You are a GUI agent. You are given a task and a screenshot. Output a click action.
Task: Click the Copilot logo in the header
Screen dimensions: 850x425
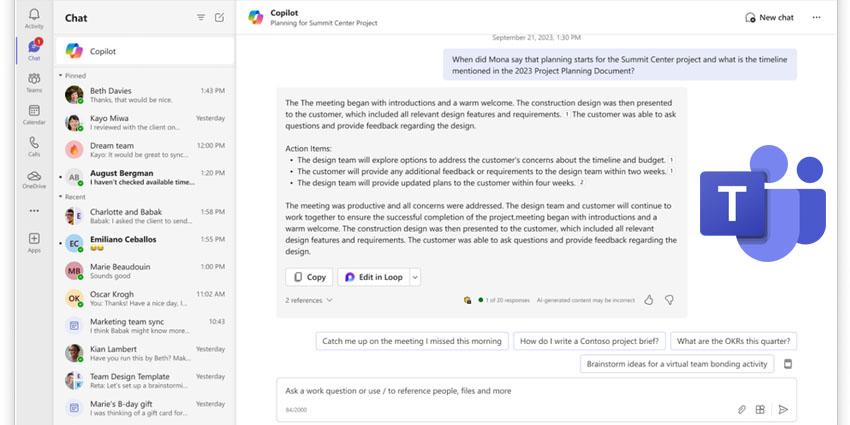(x=256, y=17)
